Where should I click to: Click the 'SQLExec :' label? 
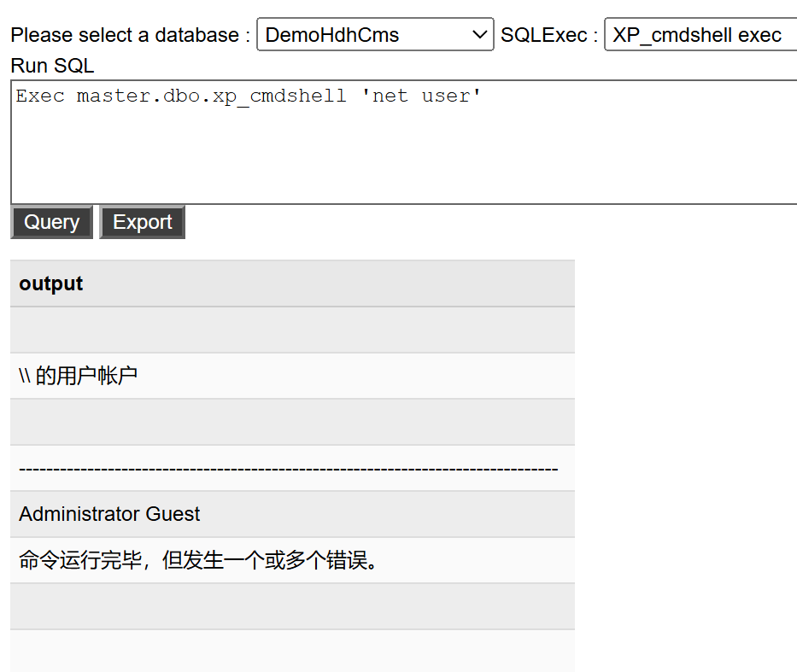[548, 36]
